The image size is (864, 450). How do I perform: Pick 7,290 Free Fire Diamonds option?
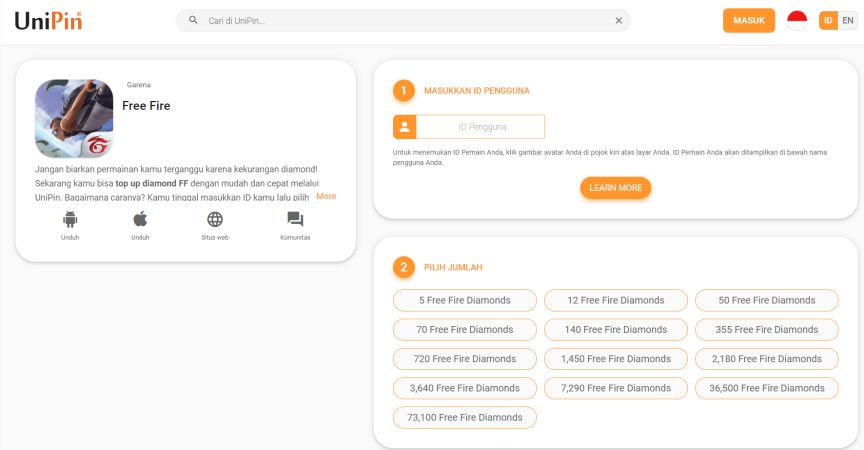615,388
